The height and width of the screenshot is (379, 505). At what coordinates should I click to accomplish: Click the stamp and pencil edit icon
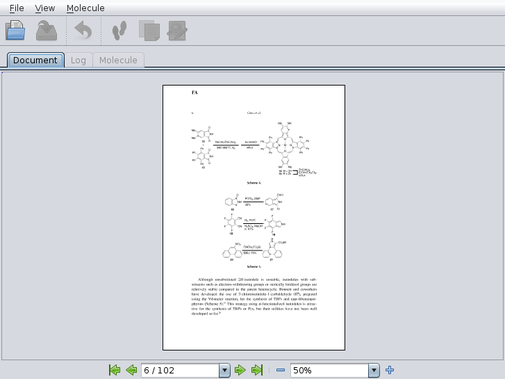click(x=177, y=31)
